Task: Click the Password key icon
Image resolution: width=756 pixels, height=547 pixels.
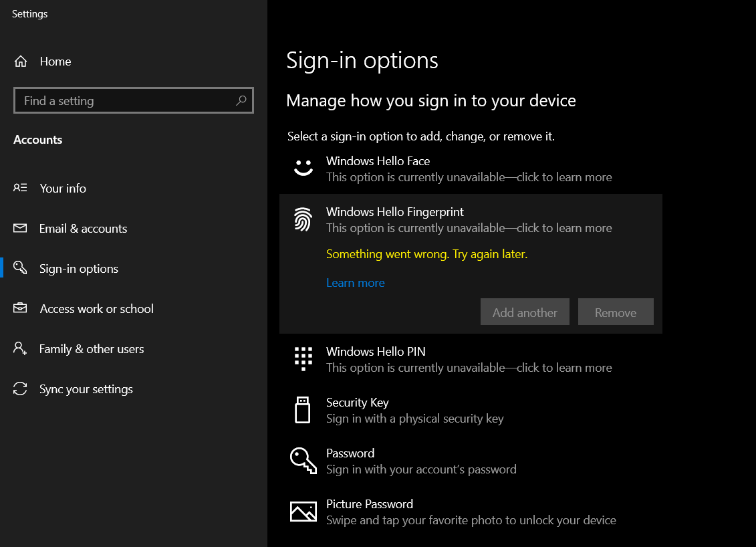Action: point(303,461)
